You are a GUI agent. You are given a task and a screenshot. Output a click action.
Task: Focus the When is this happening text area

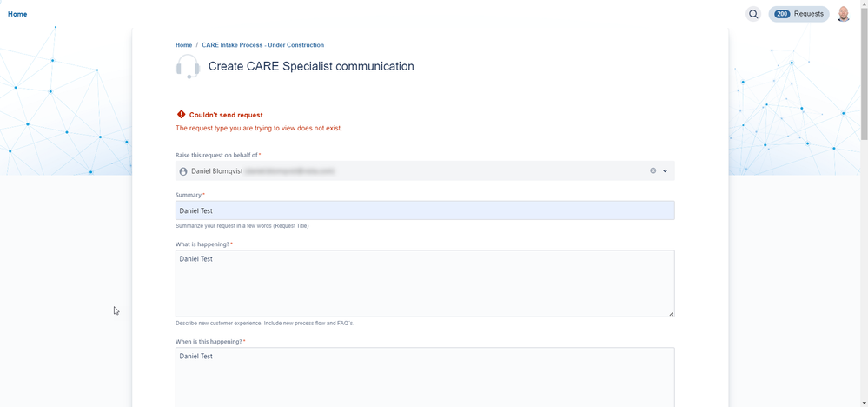pos(425,377)
